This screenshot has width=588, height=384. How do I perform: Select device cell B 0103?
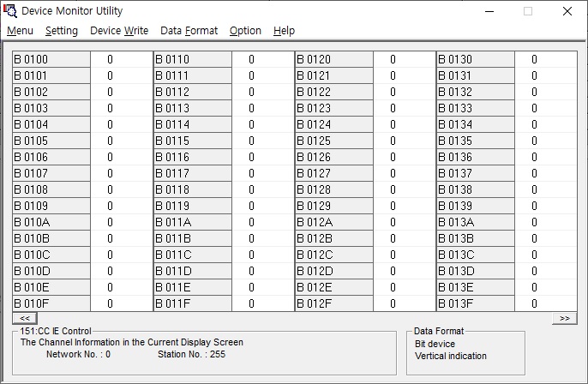(x=51, y=108)
